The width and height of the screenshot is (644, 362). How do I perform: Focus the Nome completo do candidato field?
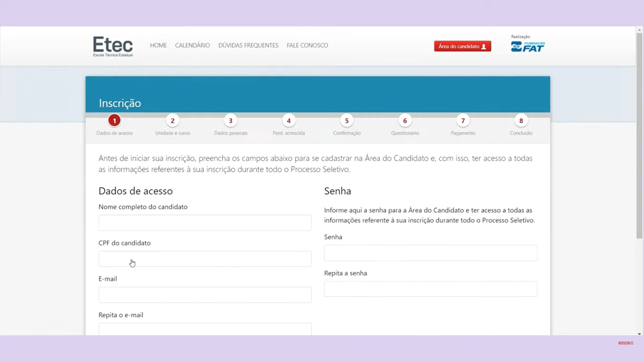click(205, 223)
